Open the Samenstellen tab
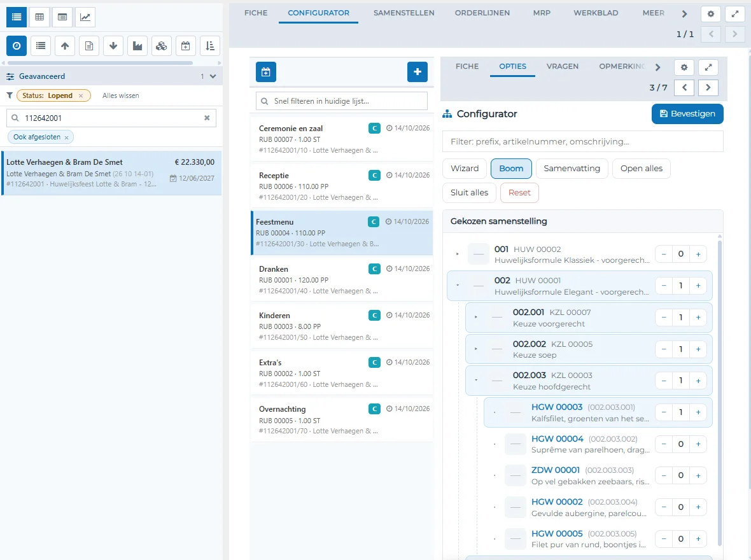 click(x=404, y=13)
